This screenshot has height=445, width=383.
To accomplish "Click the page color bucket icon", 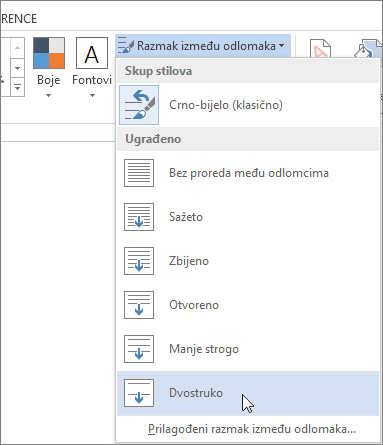I will 368,48.
